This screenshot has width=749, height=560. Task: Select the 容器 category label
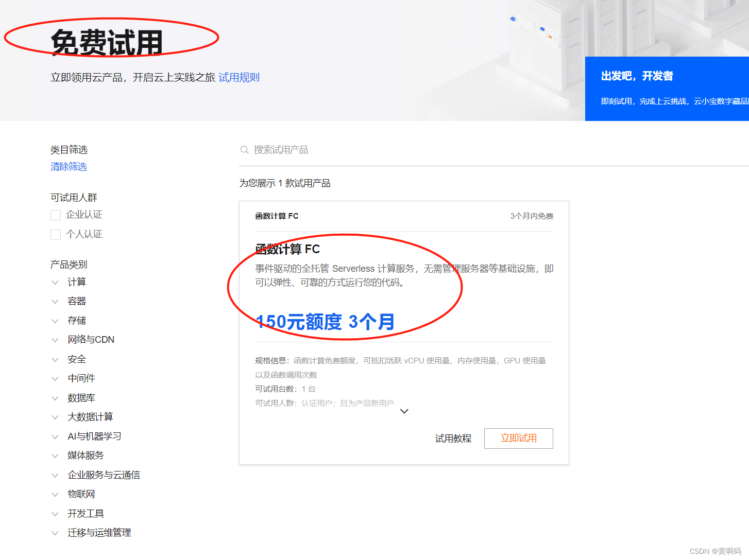(77, 302)
